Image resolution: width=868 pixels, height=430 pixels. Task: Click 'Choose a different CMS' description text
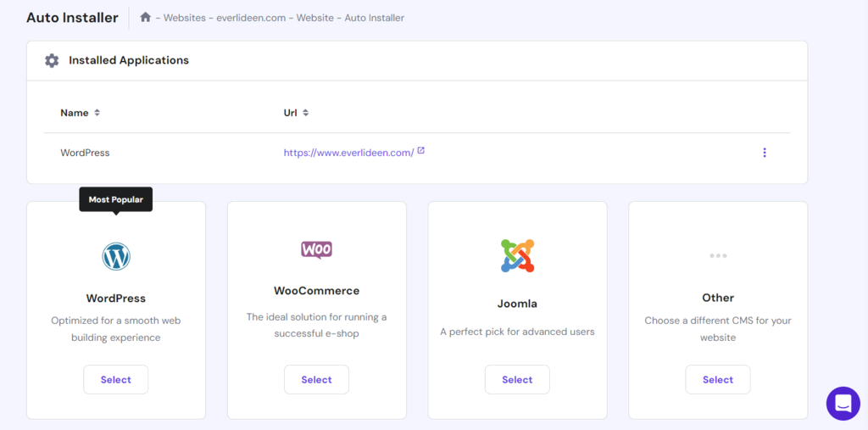718,328
